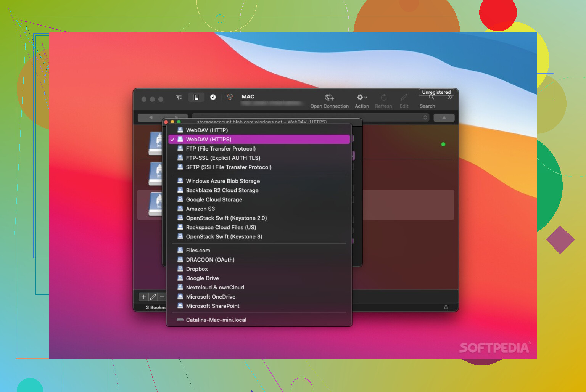
Task: Open the connection History view
Action: point(213,97)
